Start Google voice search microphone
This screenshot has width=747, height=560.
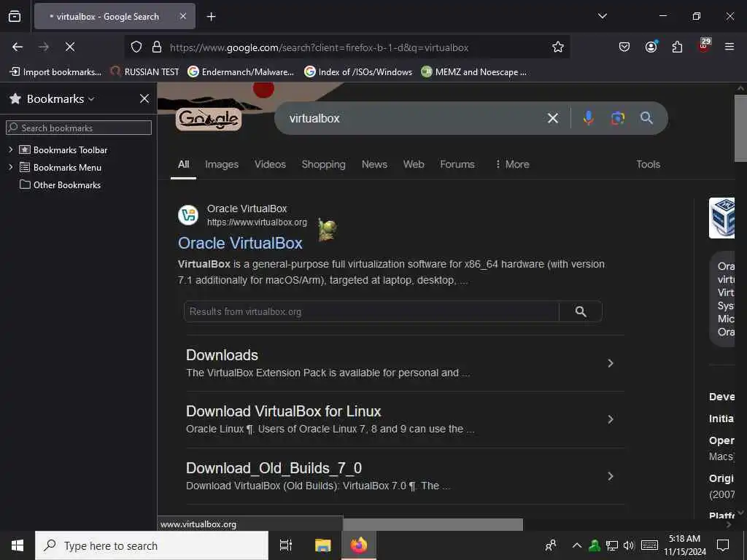589,118
